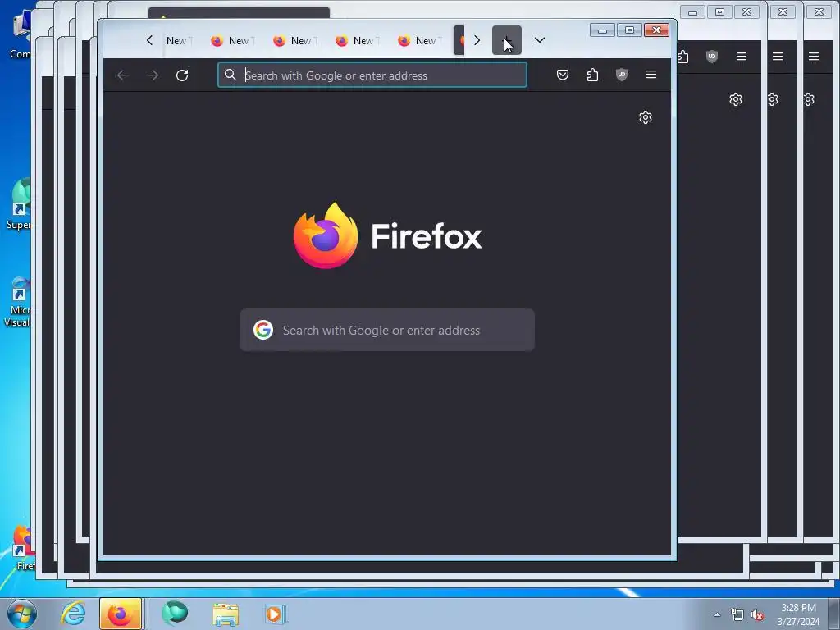The width and height of the screenshot is (840, 630).
Task: Open the green globe app on the taskbar
Action: [175, 614]
